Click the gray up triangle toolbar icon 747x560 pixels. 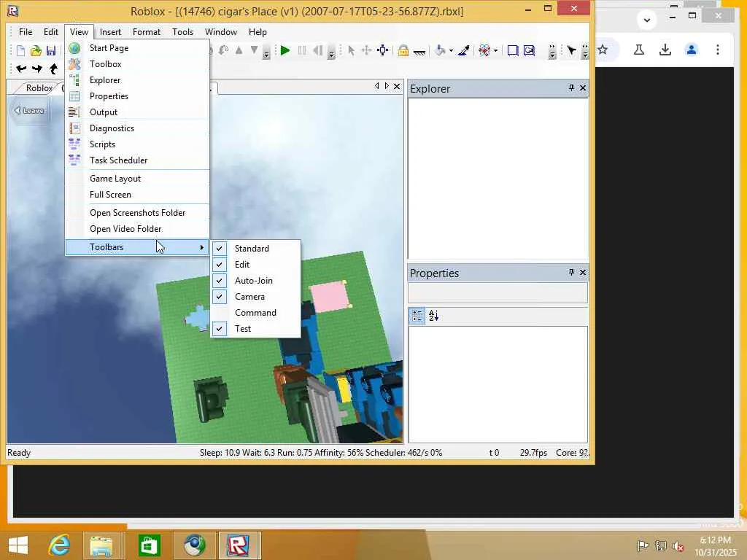[x=239, y=50]
